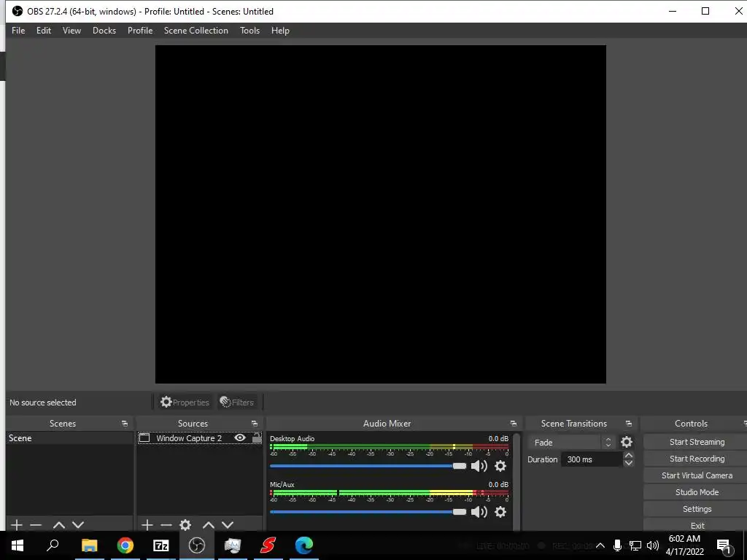Open OBS Settings button
This screenshot has width=747, height=560.
697,509
